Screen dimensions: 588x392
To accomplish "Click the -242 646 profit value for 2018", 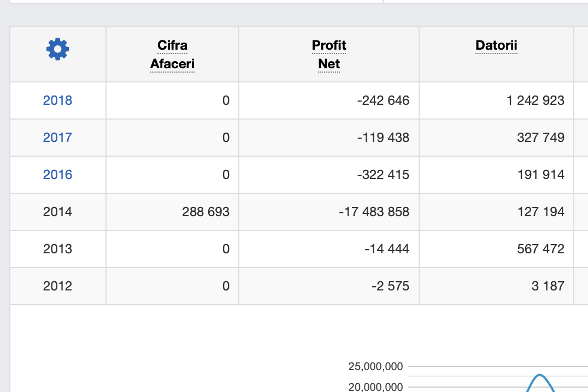I will [383, 100].
